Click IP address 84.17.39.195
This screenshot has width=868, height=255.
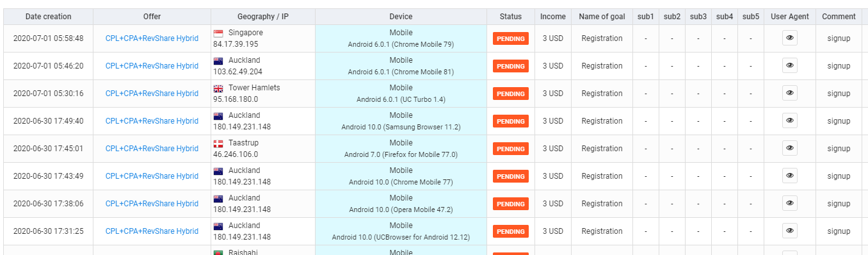point(236,44)
